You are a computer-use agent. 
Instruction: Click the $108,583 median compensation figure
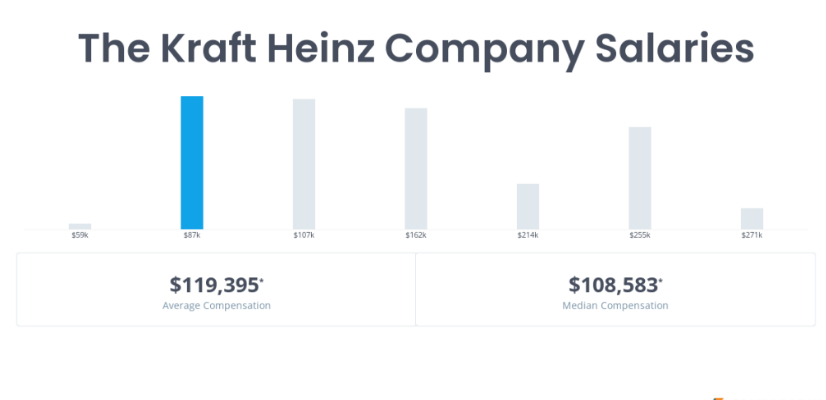(x=614, y=284)
